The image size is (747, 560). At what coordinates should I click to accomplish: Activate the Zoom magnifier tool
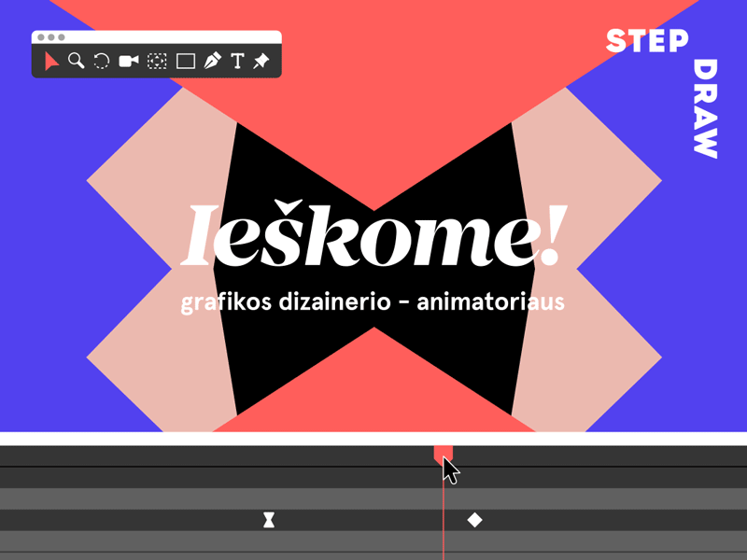pos(77,61)
